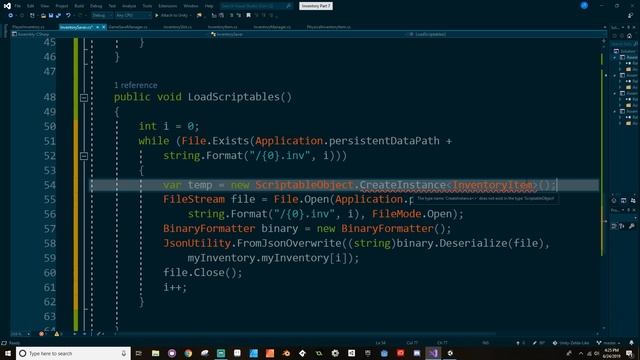The width and height of the screenshot is (640, 360).
Task: Click the Save toolbar icon
Action: [51, 16]
